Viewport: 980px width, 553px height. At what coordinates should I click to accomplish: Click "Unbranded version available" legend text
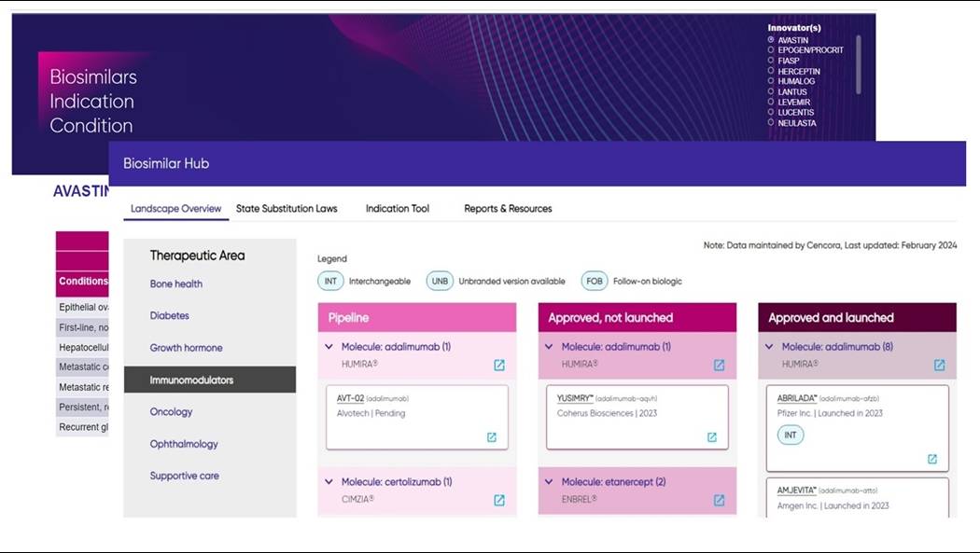[x=511, y=282]
